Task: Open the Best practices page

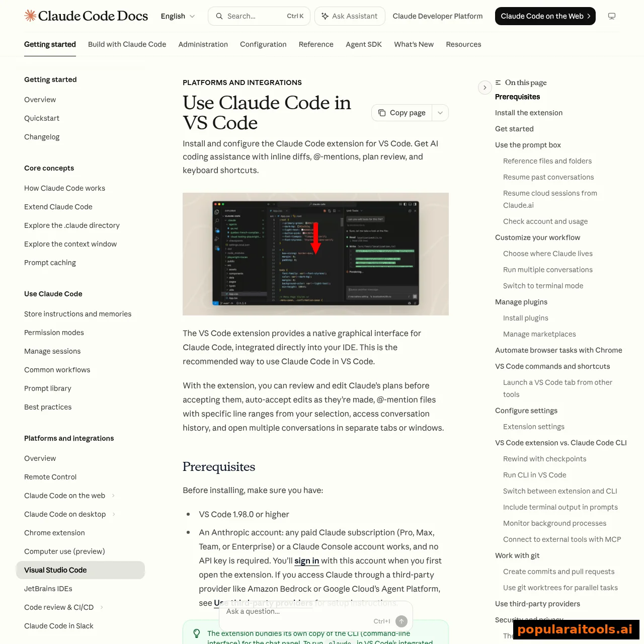Action: click(x=48, y=407)
